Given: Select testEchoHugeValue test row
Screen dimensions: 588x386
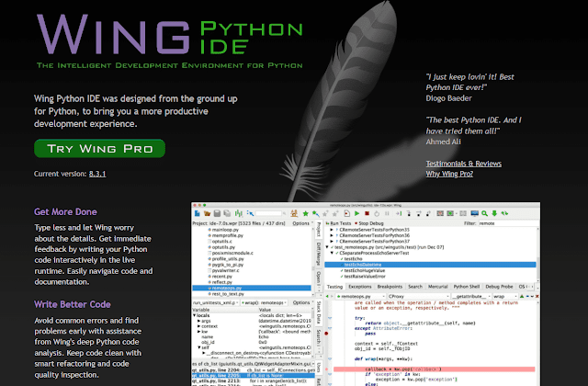Looking at the screenshot, I should [365, 270].
